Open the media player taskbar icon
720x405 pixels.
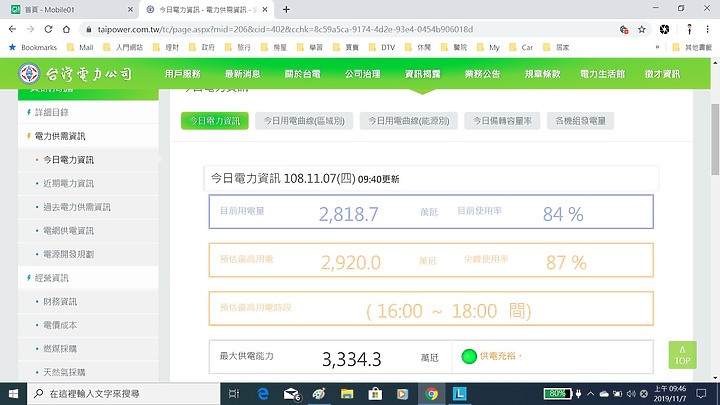[403, 394]
